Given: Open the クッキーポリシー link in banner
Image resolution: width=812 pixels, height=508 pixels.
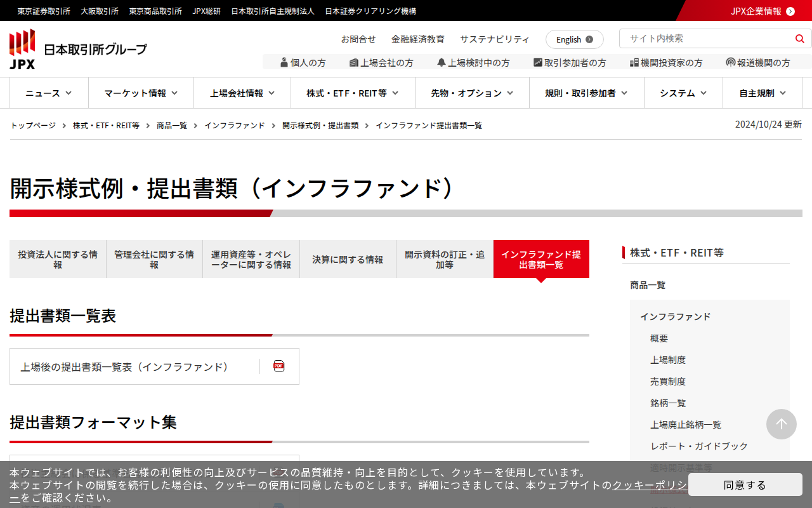Looking at the screenshot, I should point(650,485).
